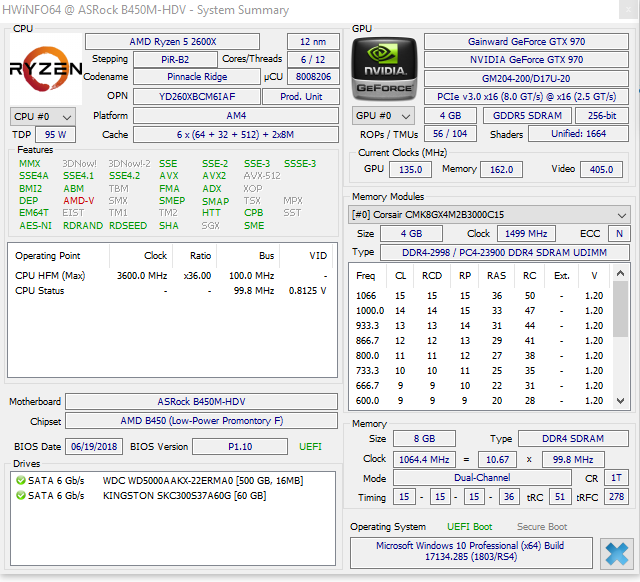Click the 1066 frequency timing row
Viewport: 640px width, 582px height.
click(480, 295)
